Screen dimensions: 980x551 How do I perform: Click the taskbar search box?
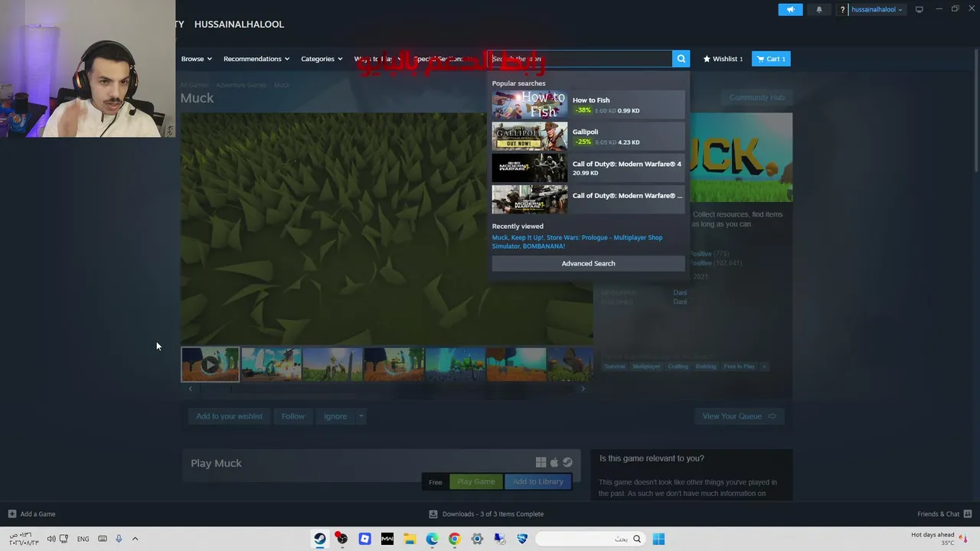pos(590,539)
